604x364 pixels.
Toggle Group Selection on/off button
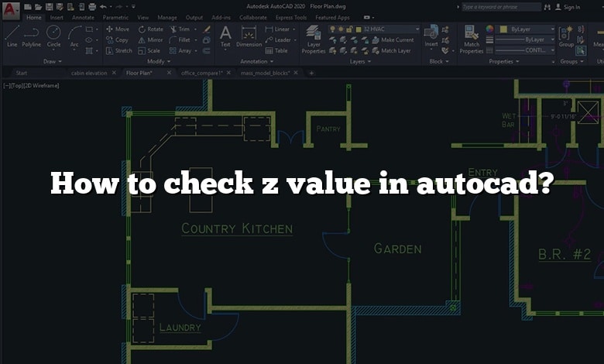pos(581,50)
